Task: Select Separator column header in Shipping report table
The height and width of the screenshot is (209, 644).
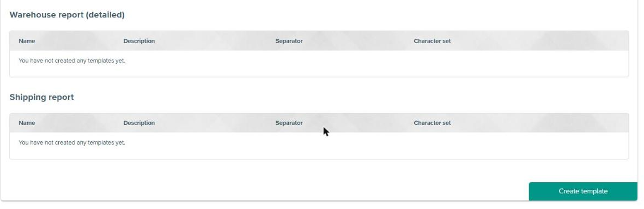Action: pyautogui.click(x=289, y=123)
